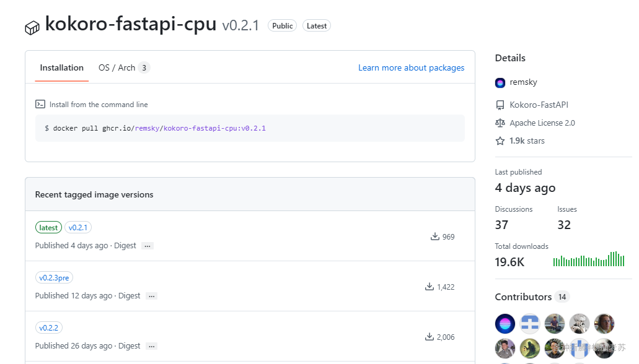Expand the digest ellipsis for v0.2.1
Screen dimensions: 639x364
148,246
